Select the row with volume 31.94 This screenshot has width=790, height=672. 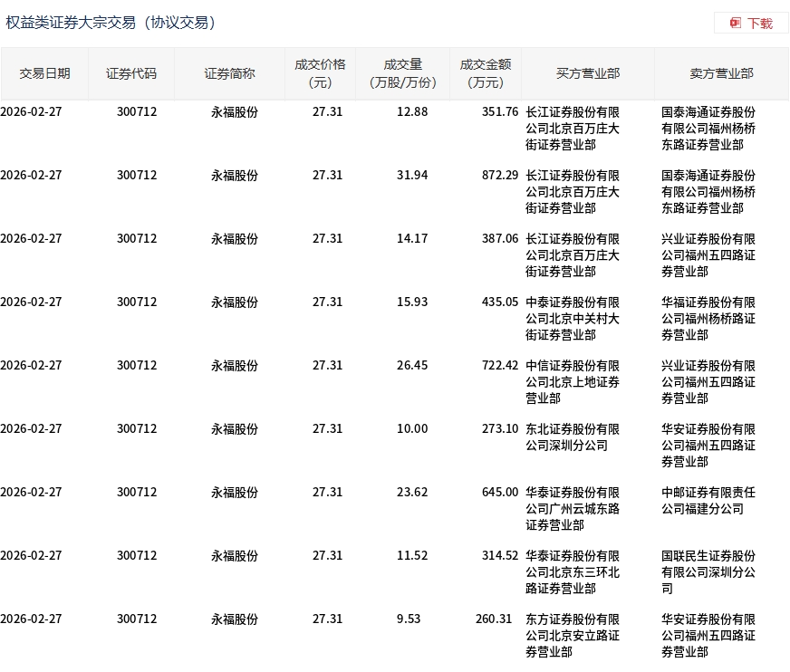coord(394,191)
